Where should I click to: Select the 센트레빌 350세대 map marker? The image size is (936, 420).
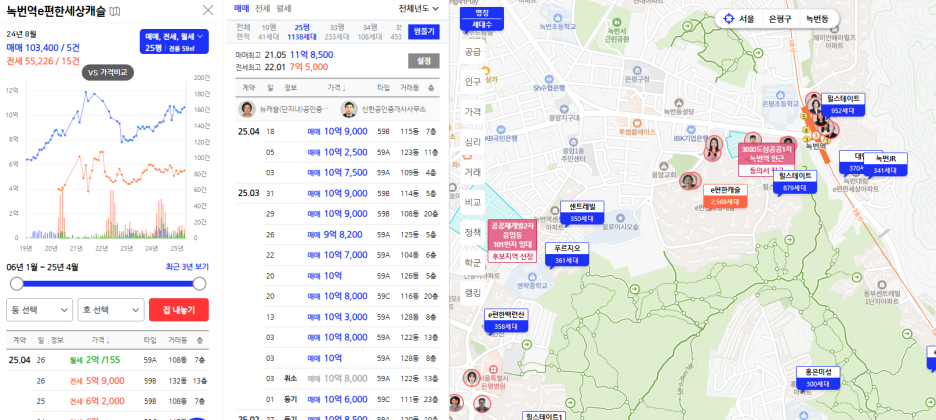[x=582, y=212]
